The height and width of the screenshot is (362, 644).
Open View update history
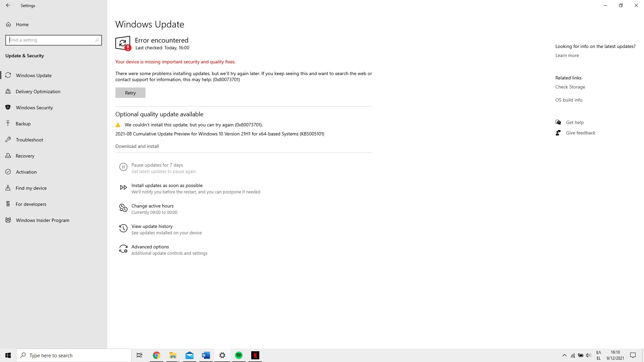[152, 226]
